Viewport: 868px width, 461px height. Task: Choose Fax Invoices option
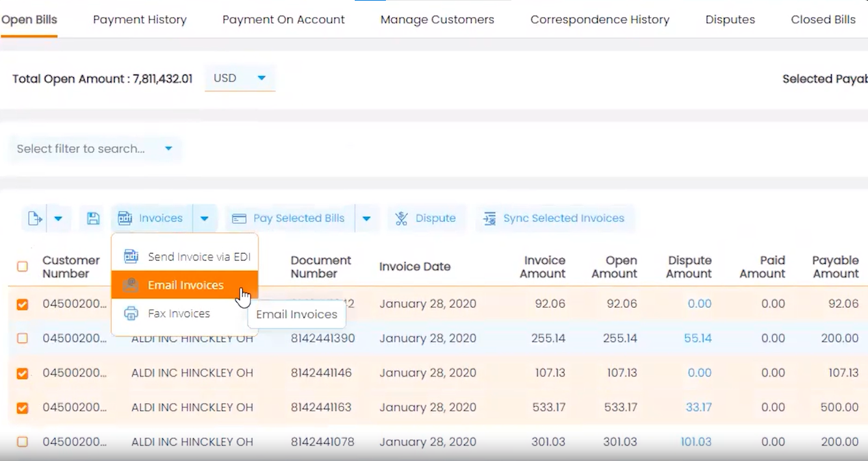185,314
